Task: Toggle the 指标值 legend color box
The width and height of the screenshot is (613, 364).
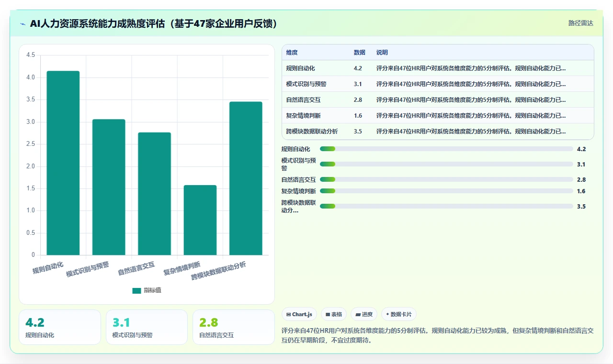Action: (x=136, y=290)
